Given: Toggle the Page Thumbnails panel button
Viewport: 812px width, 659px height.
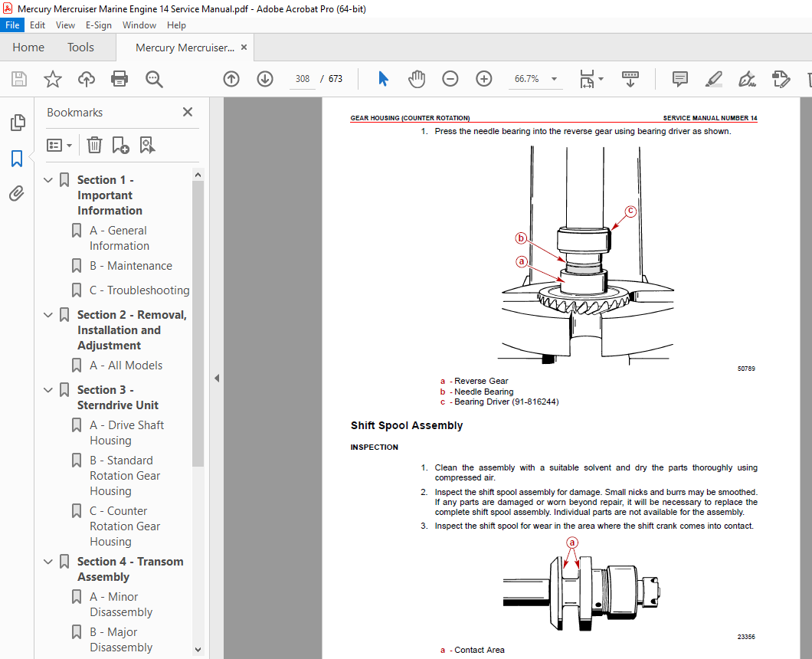Looking at the screenshot, I should pyautogui.click(x=17, y=123).
